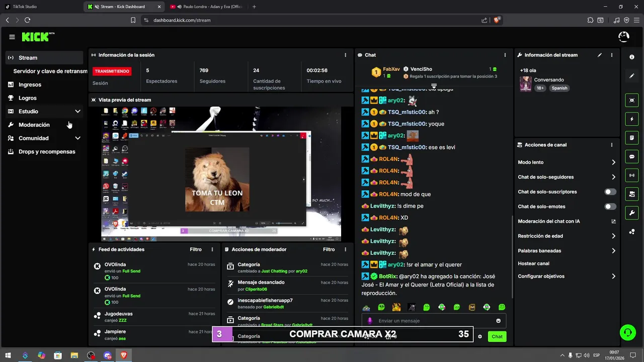The width and height of the screenshot is (644, 362).
Task: Click the three-dots cluster icon in the right sidebar
Action: click(632, 232)
